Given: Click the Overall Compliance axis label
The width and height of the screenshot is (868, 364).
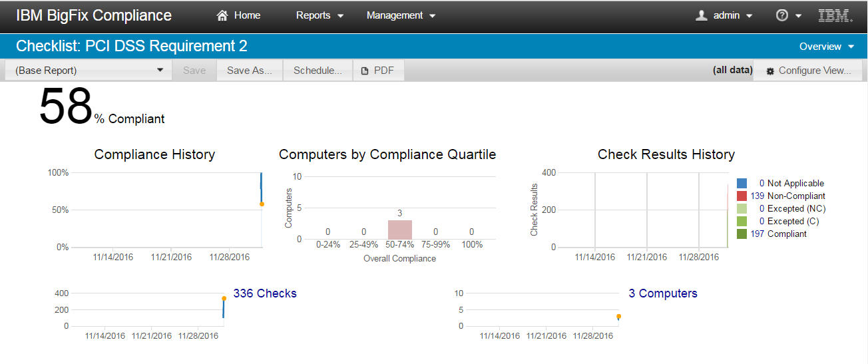Looking at the screenshot, I should 400,258.
